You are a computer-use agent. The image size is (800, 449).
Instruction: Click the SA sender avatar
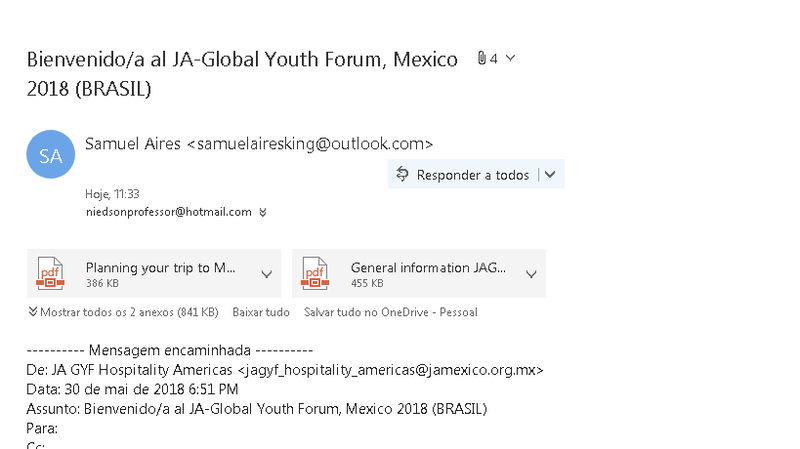51,154
